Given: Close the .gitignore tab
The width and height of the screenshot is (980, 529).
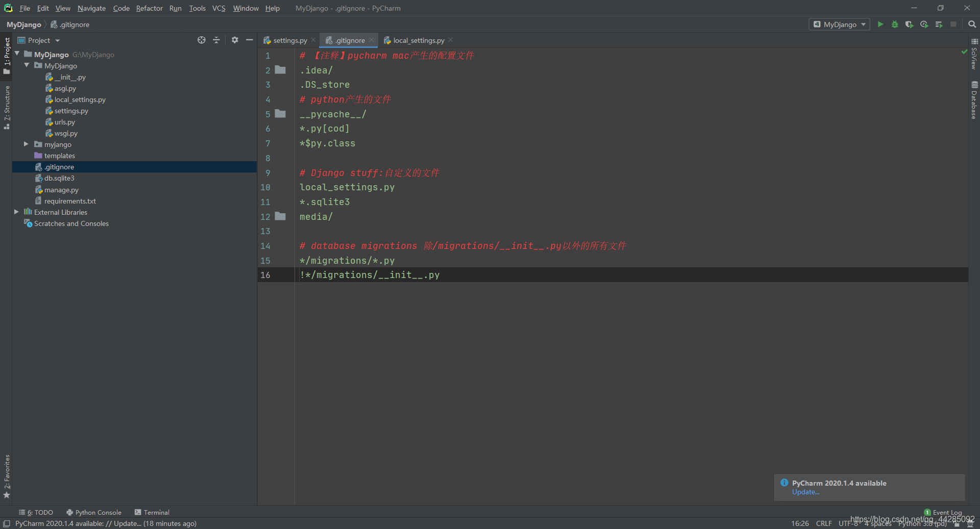Looking at the screenshot, I should [x=372, y=40].
